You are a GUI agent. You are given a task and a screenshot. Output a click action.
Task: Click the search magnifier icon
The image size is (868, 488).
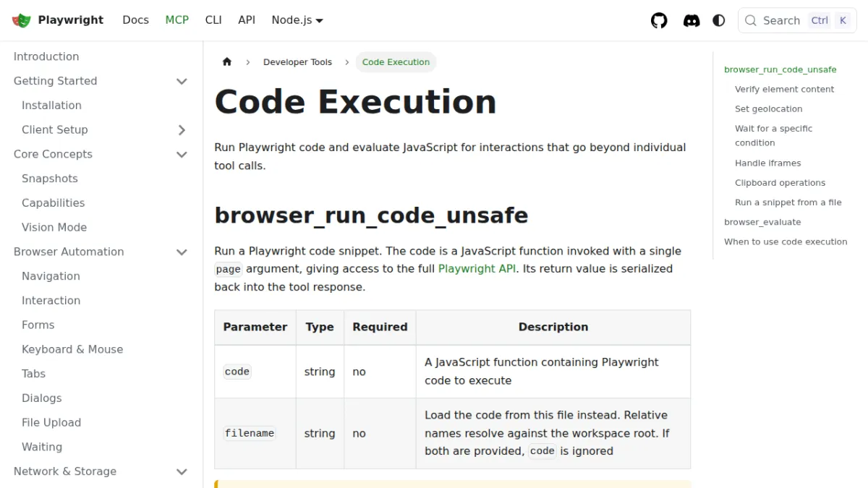[751, 20]
